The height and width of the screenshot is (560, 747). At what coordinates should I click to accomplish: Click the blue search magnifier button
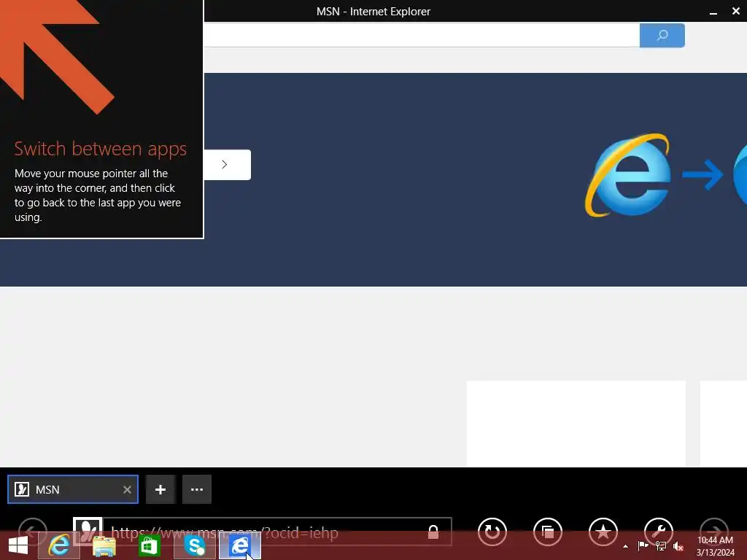coord(662,35)
